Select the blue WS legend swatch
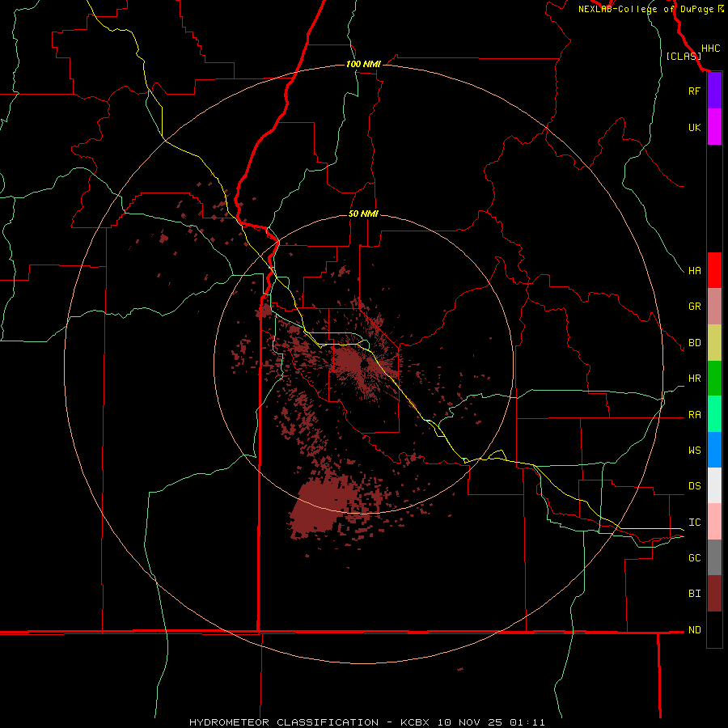This screenshot has height=728, width=728. click(714, 450)
